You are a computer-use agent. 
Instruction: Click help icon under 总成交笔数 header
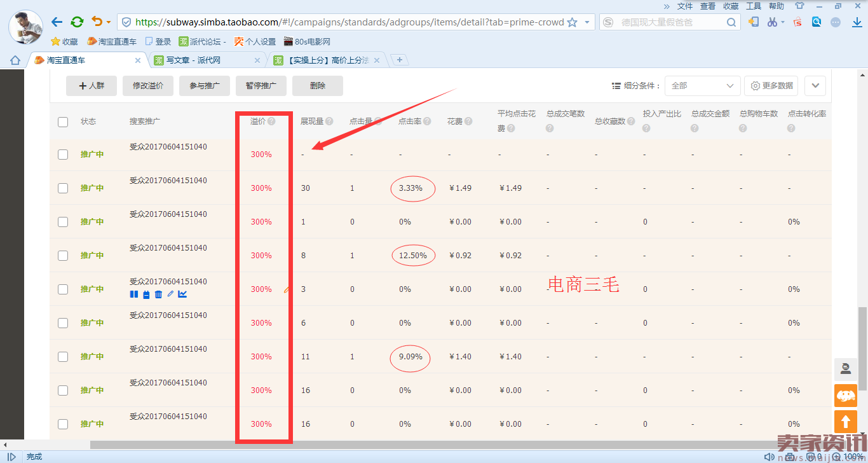(550, 128)
